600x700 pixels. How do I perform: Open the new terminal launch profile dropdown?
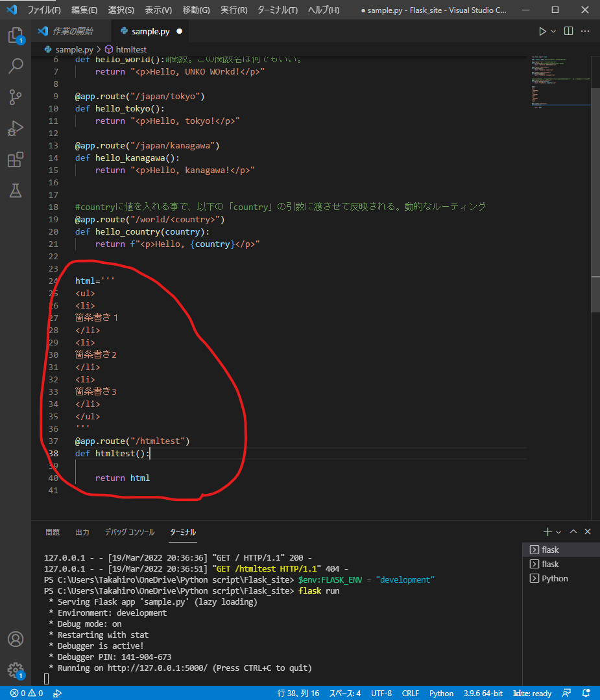558,531
